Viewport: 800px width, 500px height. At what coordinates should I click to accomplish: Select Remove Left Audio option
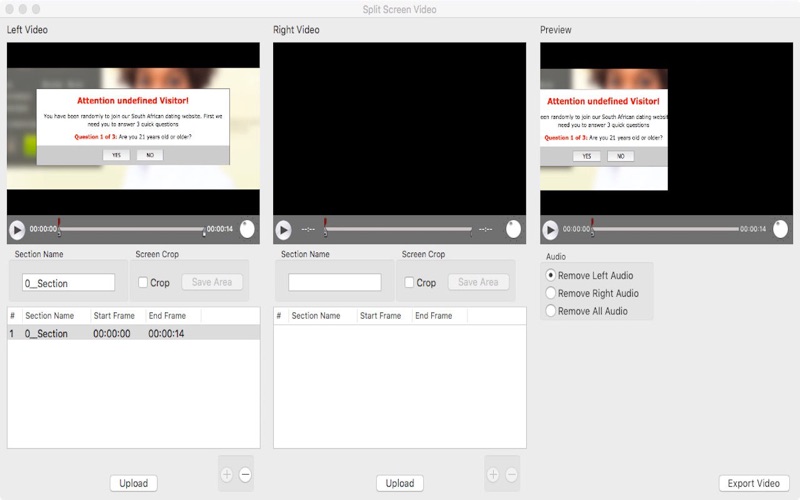point(551,275)
